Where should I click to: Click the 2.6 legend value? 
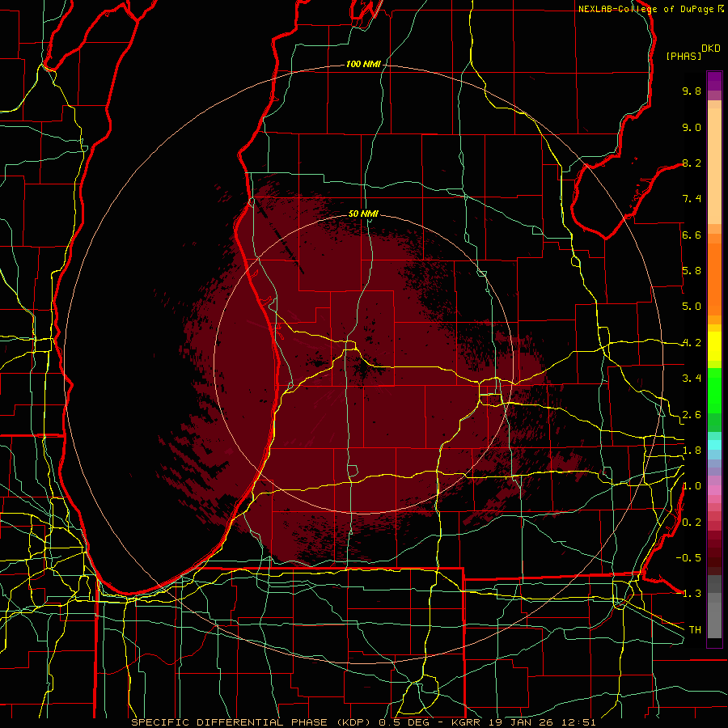pyautogui.click(x=692, y=415)
